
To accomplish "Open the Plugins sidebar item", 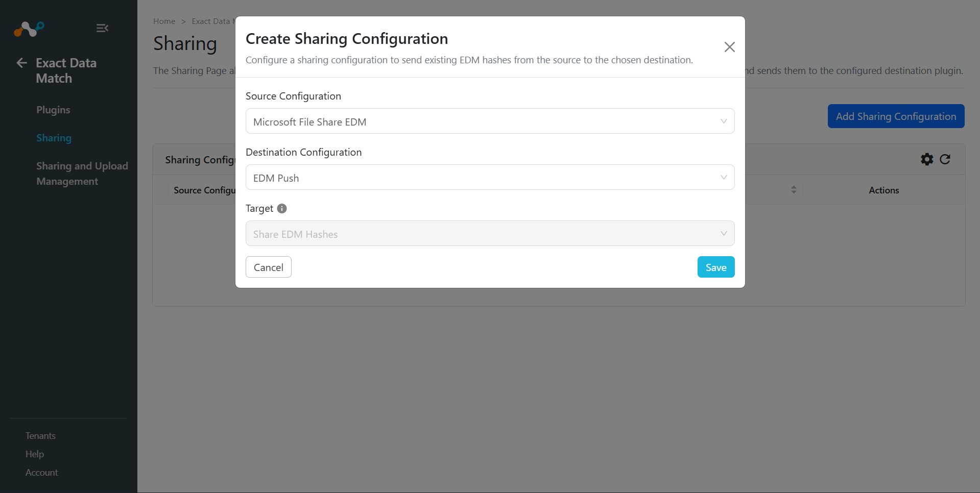I will 53,110.
